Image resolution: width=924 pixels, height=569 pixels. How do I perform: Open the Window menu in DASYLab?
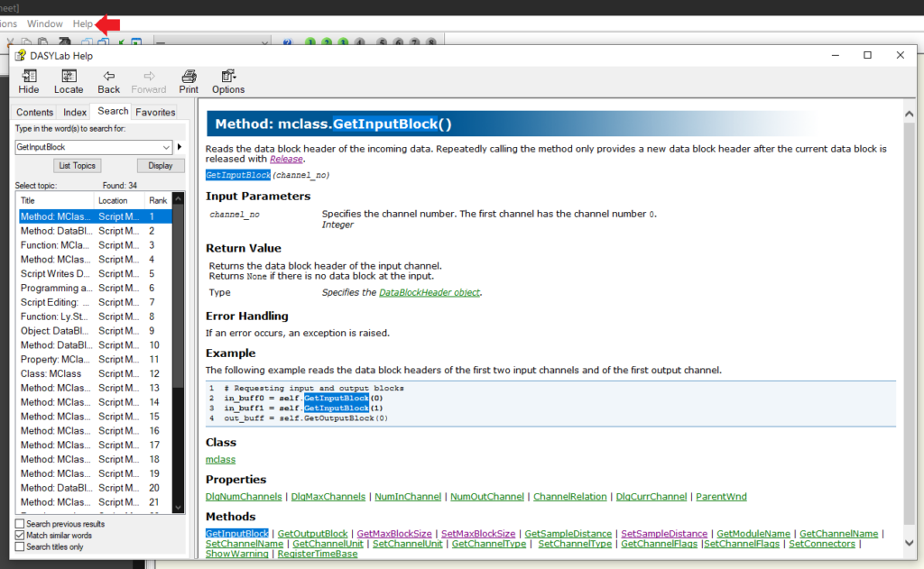tap(45, 23)
